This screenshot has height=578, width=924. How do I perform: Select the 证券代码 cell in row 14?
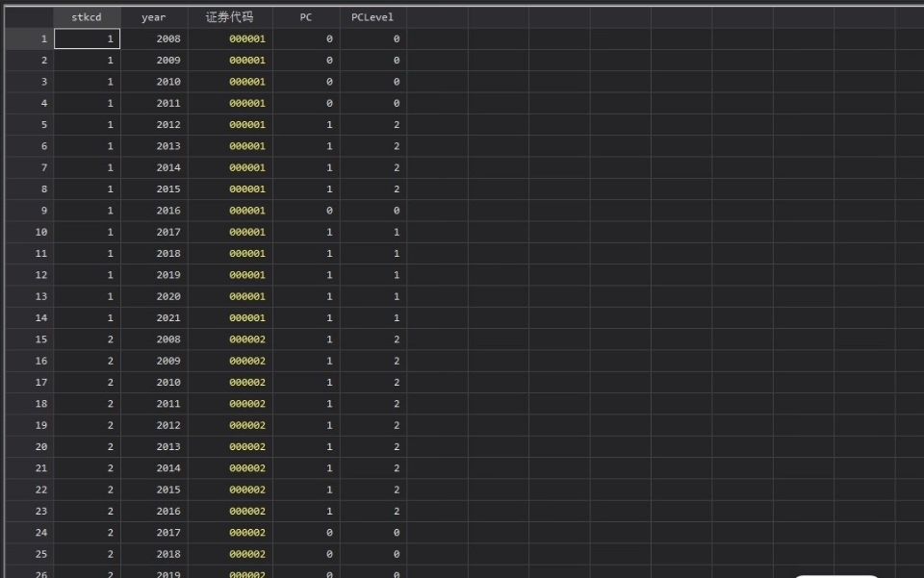tap(230, 318)
